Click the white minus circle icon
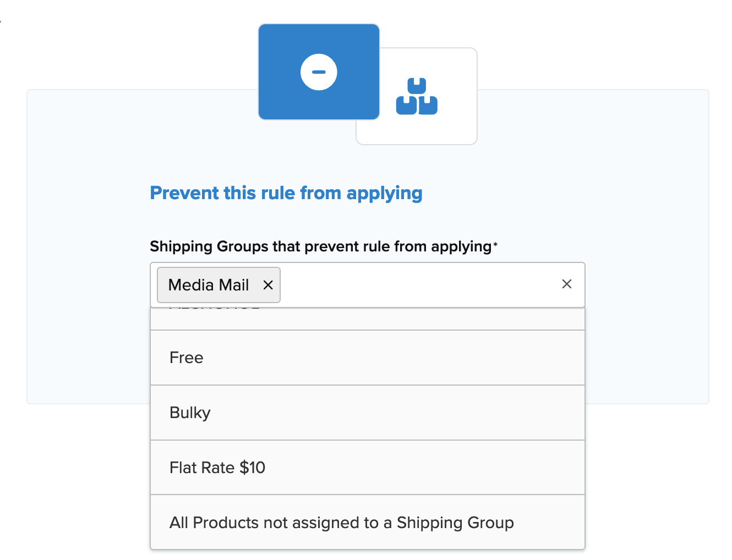The height and width of the screenshot is (560, 732). (x=319, y=72)
